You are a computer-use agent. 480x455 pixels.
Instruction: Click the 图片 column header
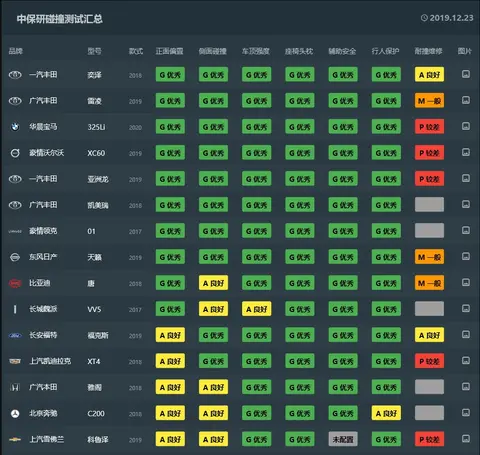[x=465, y=51]
